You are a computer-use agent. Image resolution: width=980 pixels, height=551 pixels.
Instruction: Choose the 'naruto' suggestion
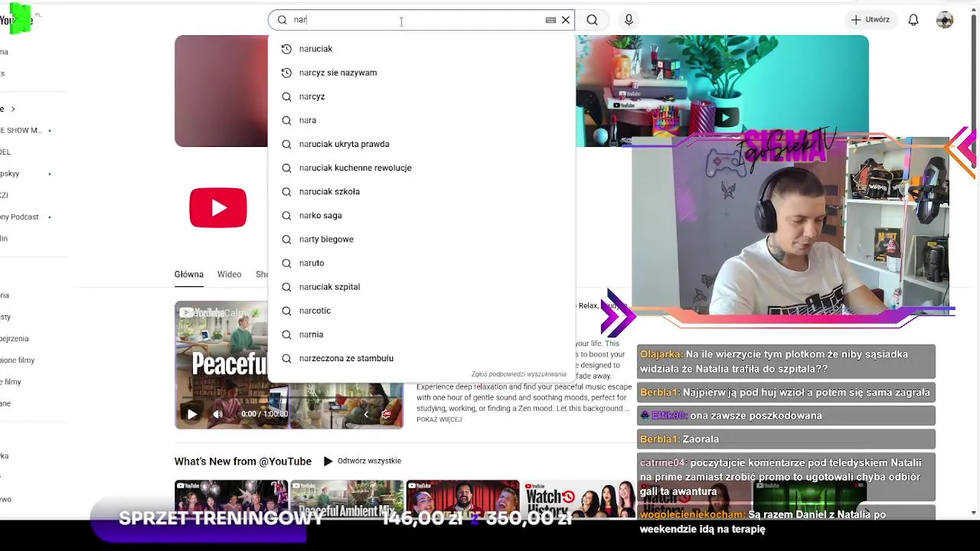pos(421,262)
